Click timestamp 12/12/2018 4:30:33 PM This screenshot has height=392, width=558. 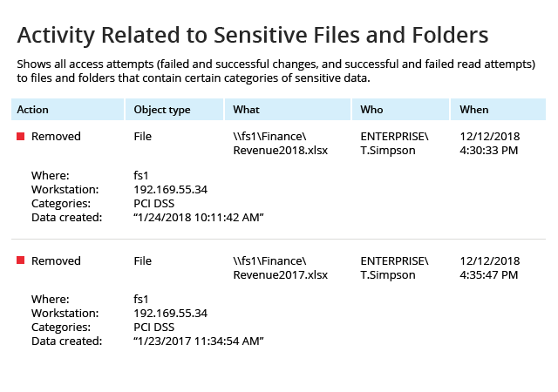[x=490, y=144]
